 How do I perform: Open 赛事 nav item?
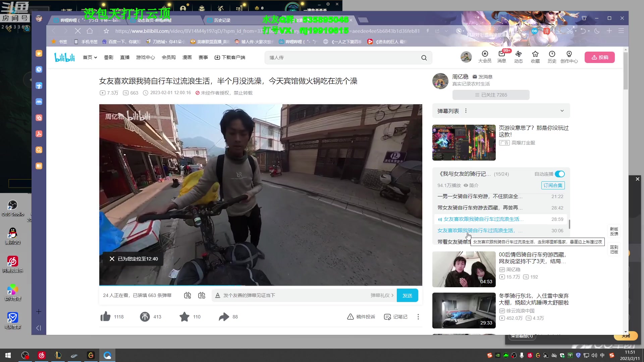tap(203, 58)
